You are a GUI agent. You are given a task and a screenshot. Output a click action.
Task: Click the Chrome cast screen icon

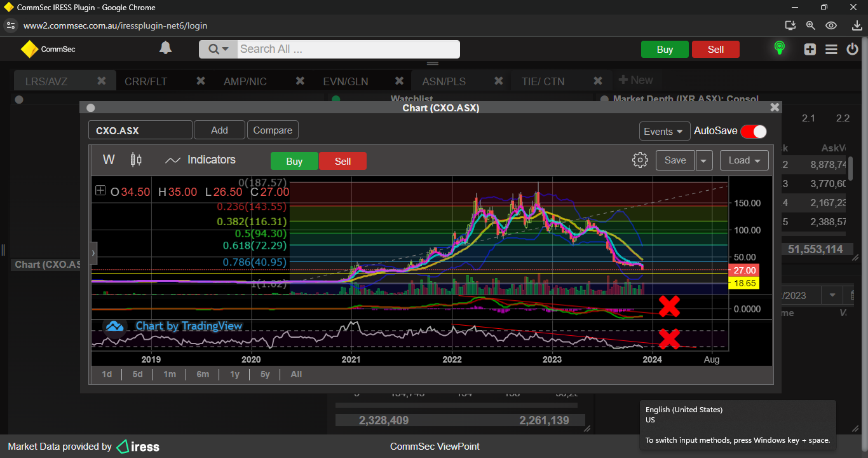coord(790,25)
